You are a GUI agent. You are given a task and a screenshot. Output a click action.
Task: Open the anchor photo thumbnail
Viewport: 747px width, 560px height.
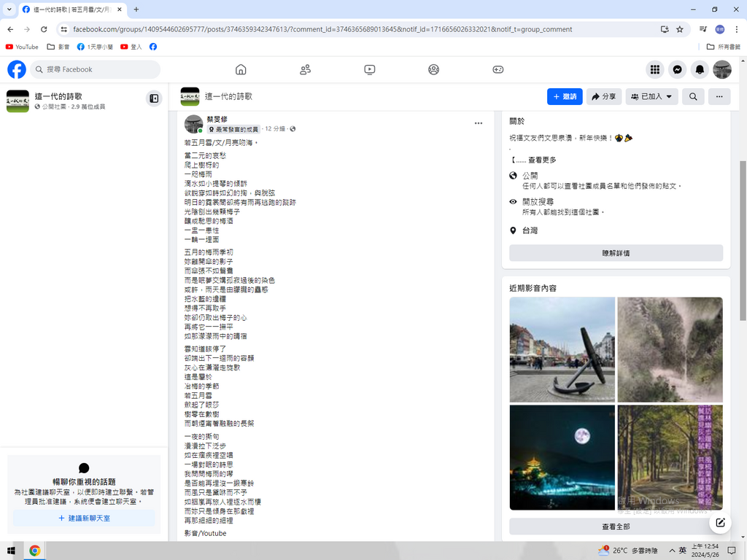point(562,349)
